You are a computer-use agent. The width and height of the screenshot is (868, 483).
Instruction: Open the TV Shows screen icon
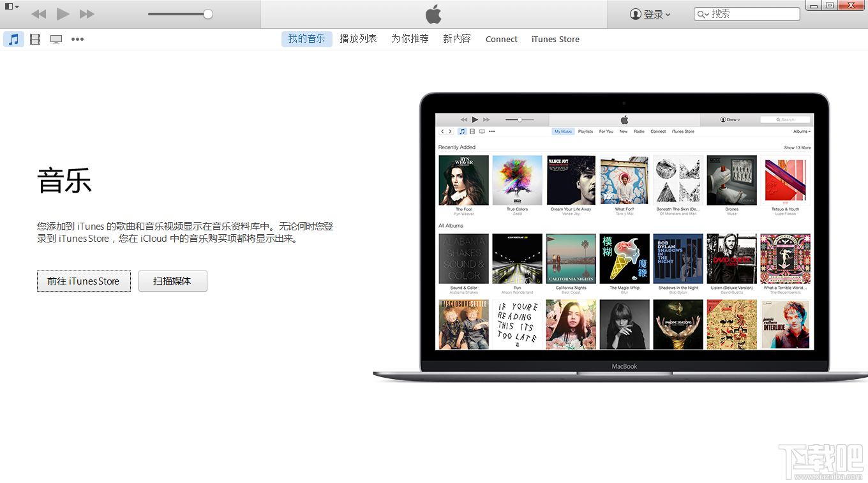[56, 39]
